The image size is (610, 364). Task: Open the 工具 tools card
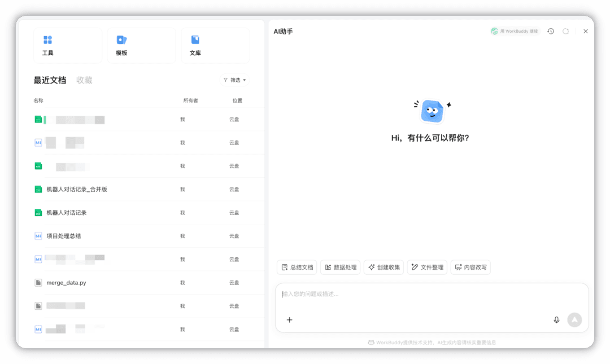[x=68, y=46]
